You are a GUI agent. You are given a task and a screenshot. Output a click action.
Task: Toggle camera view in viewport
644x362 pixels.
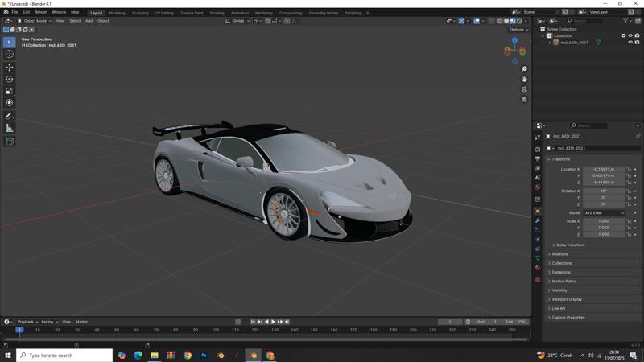524,89
